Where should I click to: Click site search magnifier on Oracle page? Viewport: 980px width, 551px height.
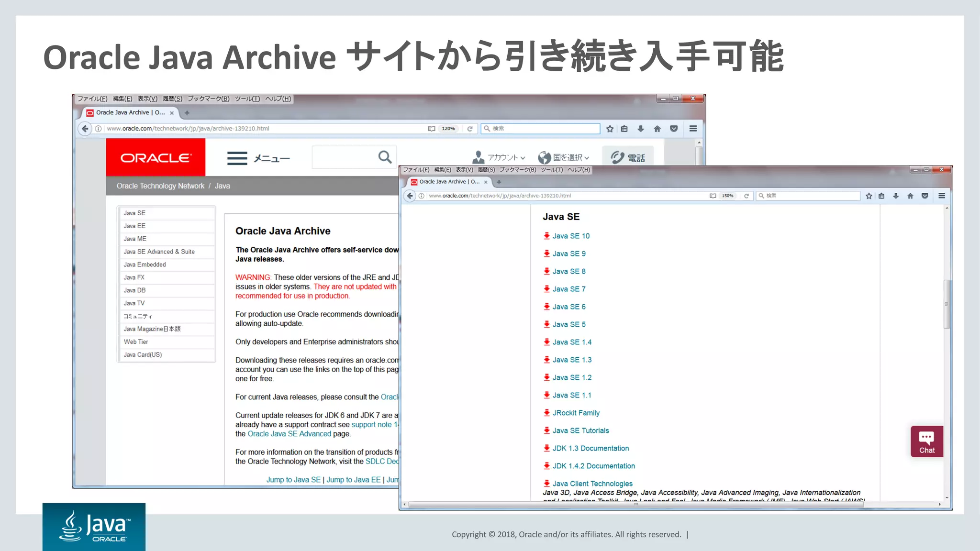pyautogui.click(x=385, y=157)
